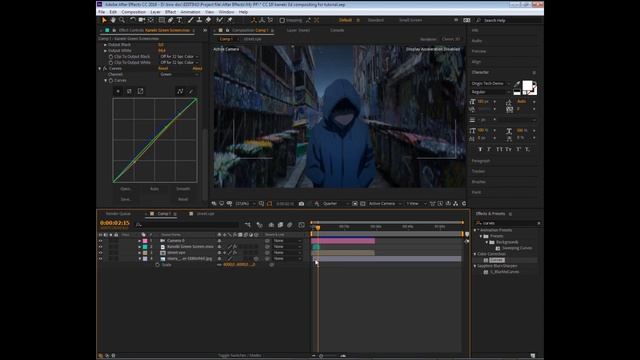Click the composition mini-flowchart icon in timeline

[247, 225]
